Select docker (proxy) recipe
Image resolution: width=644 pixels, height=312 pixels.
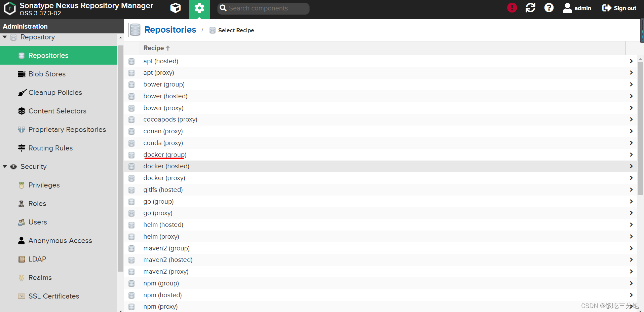point(380,178)
